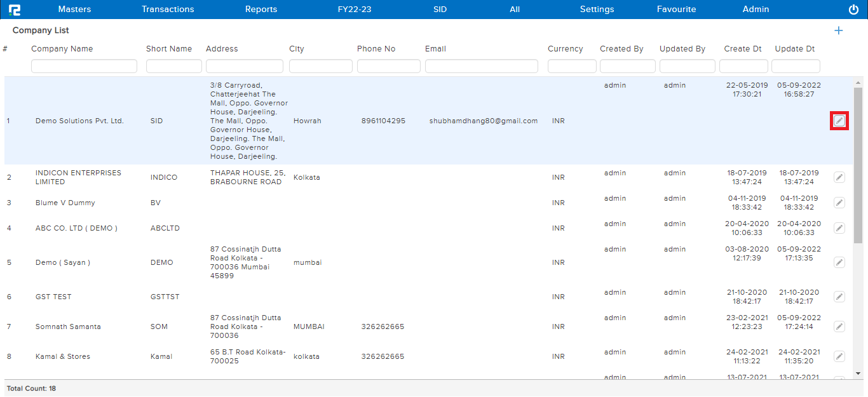The image size is (868, 397).
Task: Focus the Company Name filter field
Action: (x=84, y=66)
